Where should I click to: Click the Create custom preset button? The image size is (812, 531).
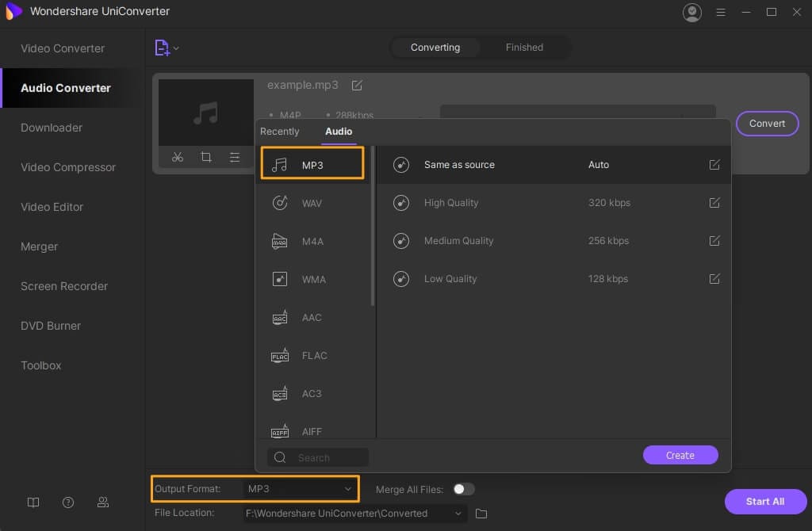pos(680,456)
